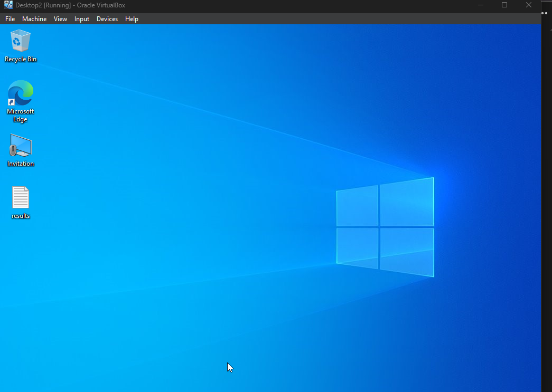Image resolution: width=552 pixels, height=392 pixels.
Task: Click the 'Microsoft Edge' label text
Action: [x=21, y=116]
